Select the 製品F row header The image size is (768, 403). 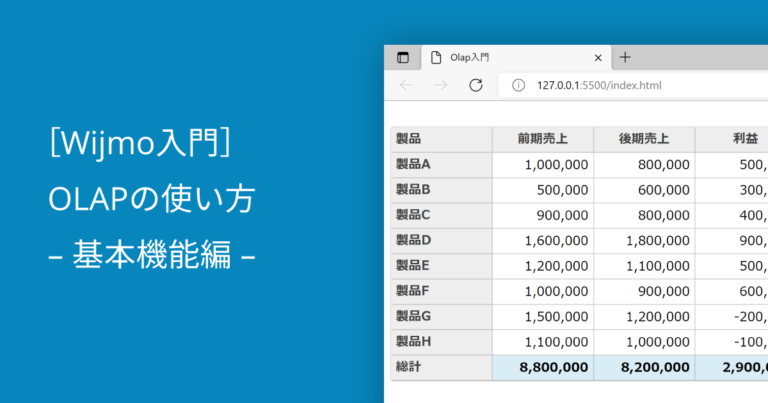441,291
